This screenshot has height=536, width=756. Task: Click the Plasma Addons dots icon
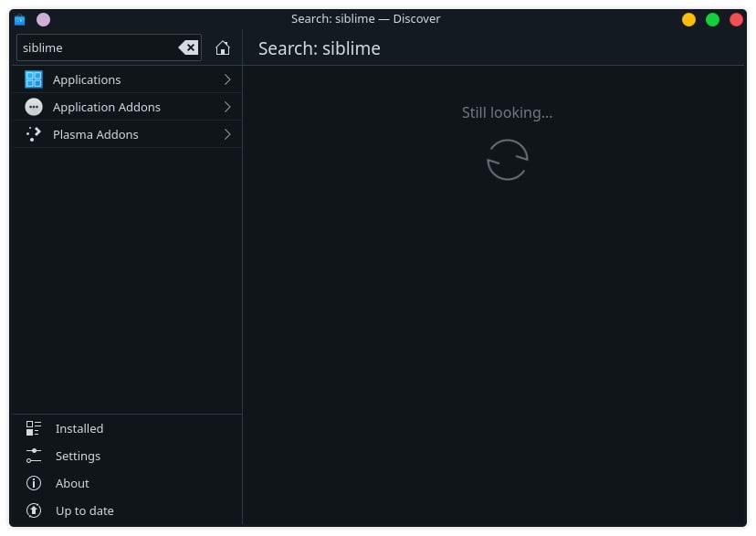tap(34, 134)
